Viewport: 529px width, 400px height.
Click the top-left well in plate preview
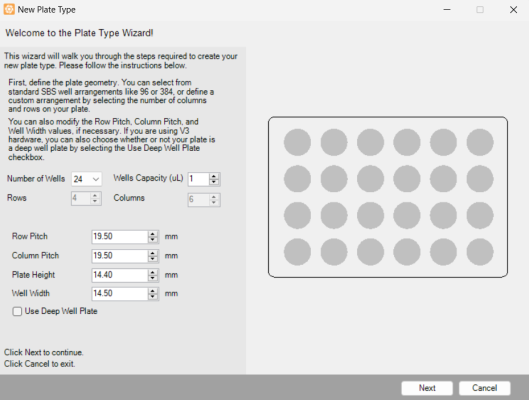(x=297, y=142)
